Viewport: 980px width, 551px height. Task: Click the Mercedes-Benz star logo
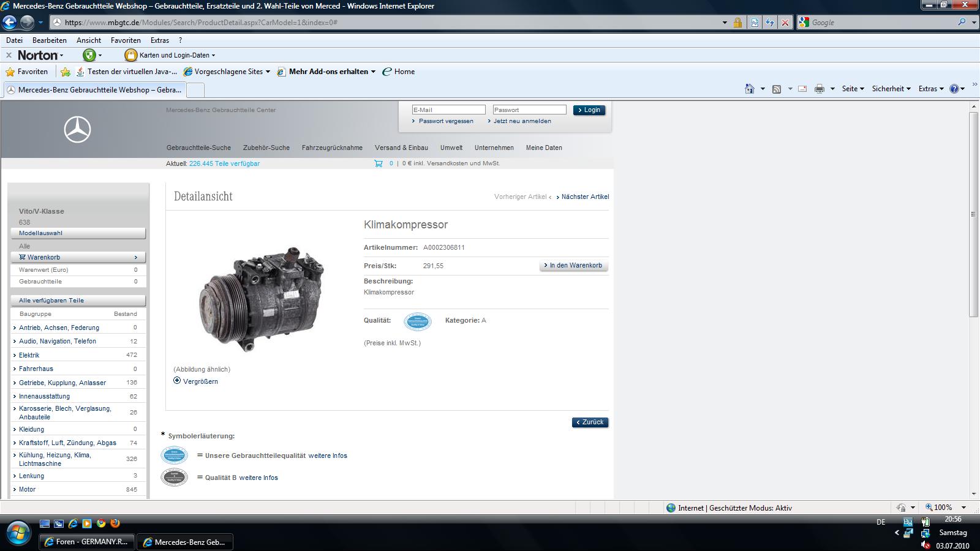[x=77, y=130]
